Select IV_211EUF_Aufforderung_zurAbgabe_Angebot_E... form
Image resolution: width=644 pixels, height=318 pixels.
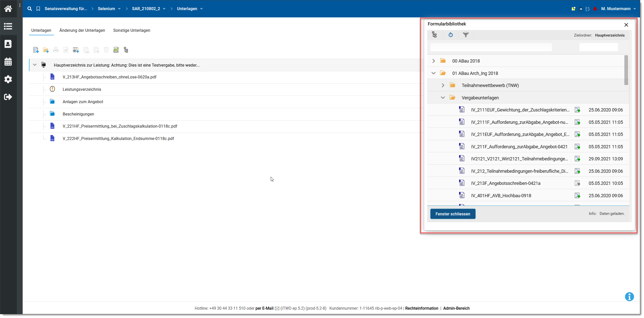coord(520,134)
